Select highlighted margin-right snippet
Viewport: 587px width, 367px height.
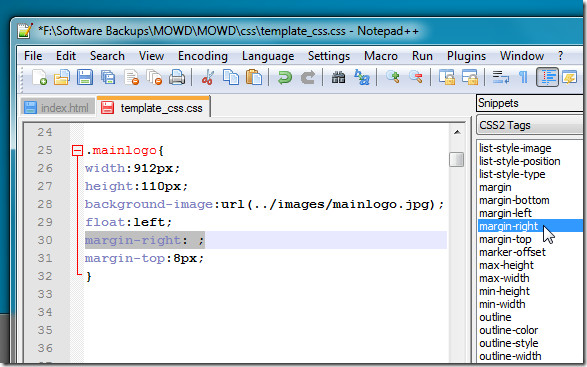[x=530, y=226]
